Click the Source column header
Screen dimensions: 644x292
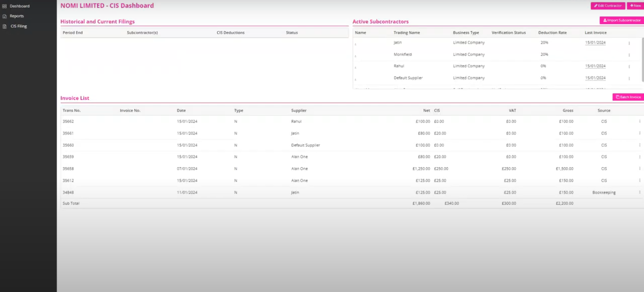(604, 111)
